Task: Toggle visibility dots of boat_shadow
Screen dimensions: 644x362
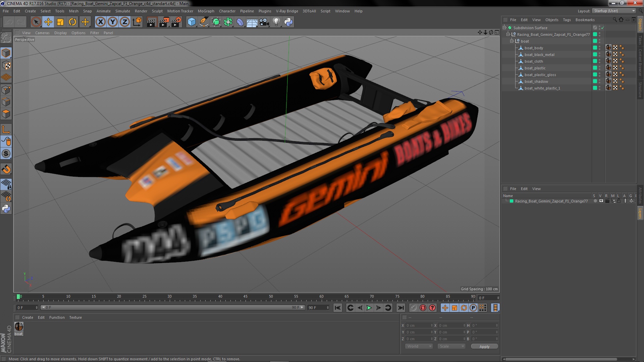Action: pyautogui.click(x=600, y=81)
